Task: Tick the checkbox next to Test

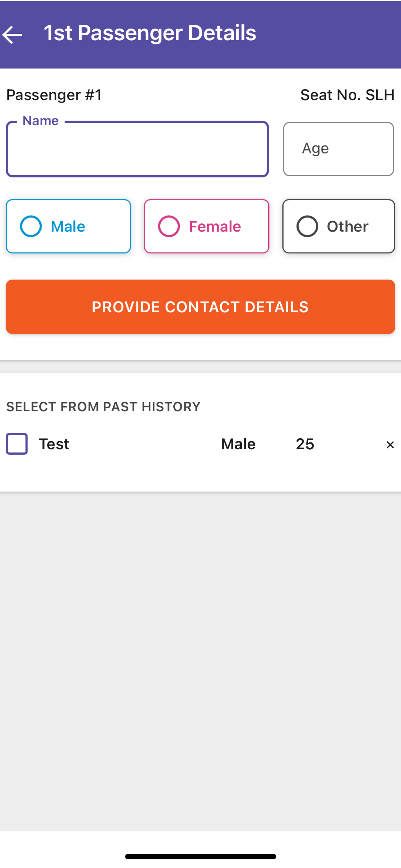Action: pyautogui.click(x=17, y=444)
